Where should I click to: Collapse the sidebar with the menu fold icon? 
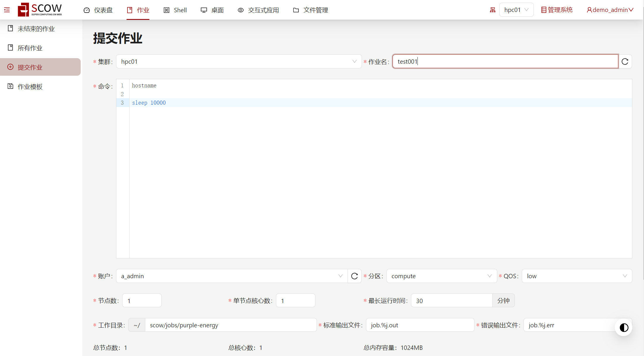coord(7,10)
